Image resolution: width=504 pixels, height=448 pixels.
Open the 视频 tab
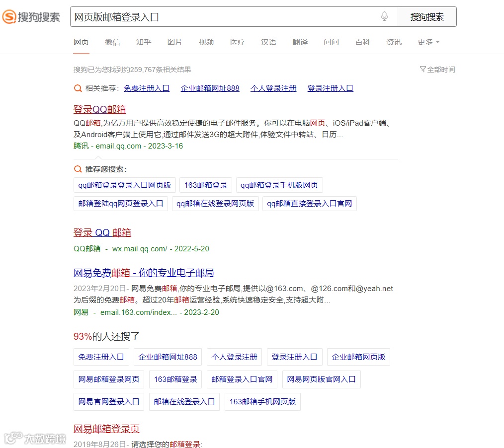coord(206,42)
